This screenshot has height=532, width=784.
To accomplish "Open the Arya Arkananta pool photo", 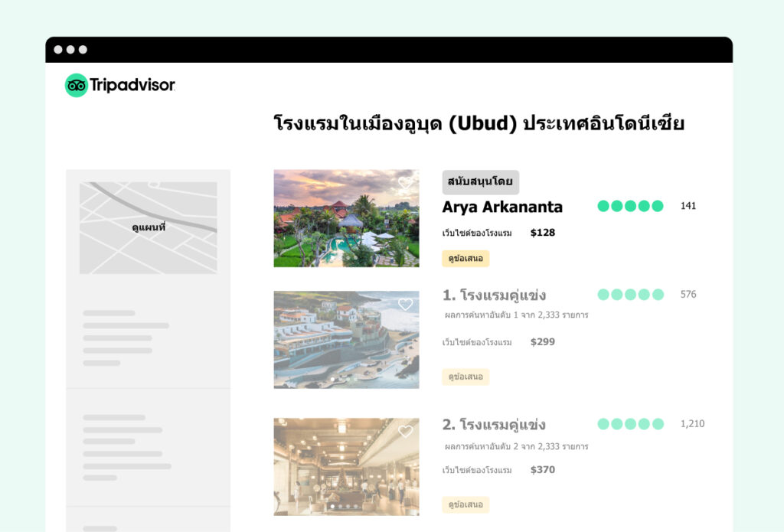I will pos(347,218).
